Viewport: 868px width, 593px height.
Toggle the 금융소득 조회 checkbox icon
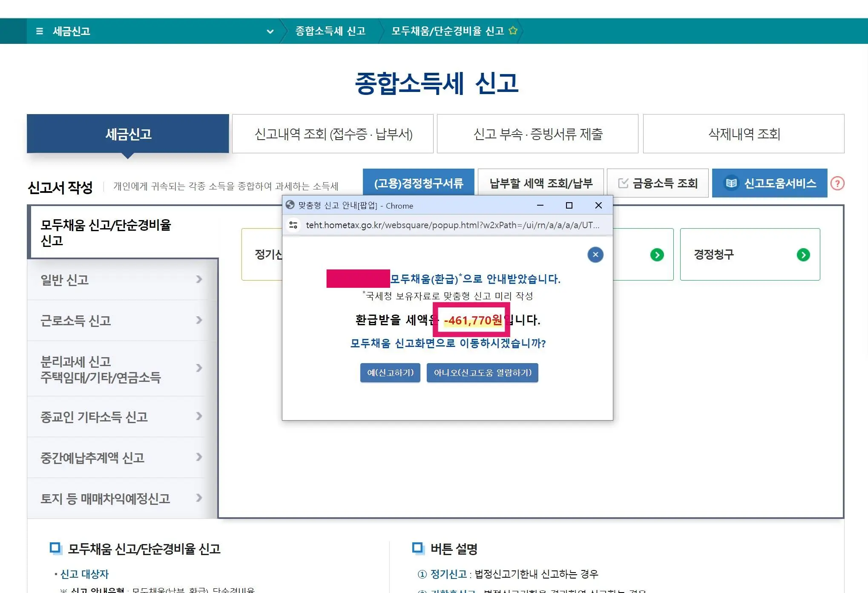[x=623, y=183]
